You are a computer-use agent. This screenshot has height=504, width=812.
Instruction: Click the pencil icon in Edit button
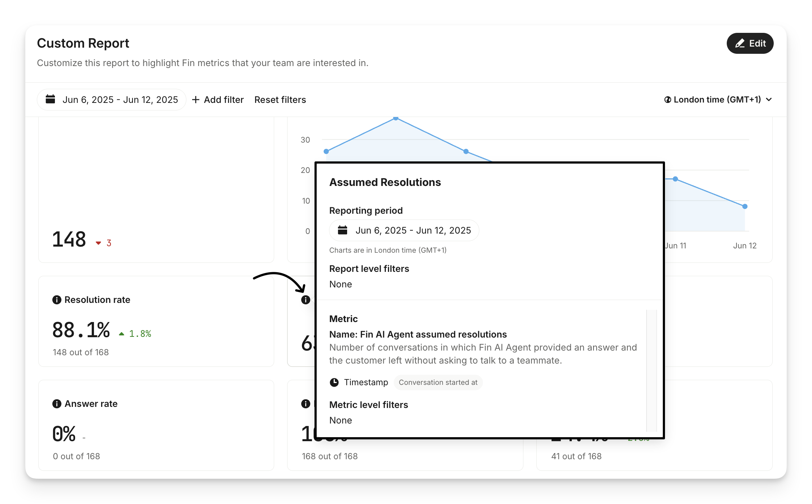[740, 43]
